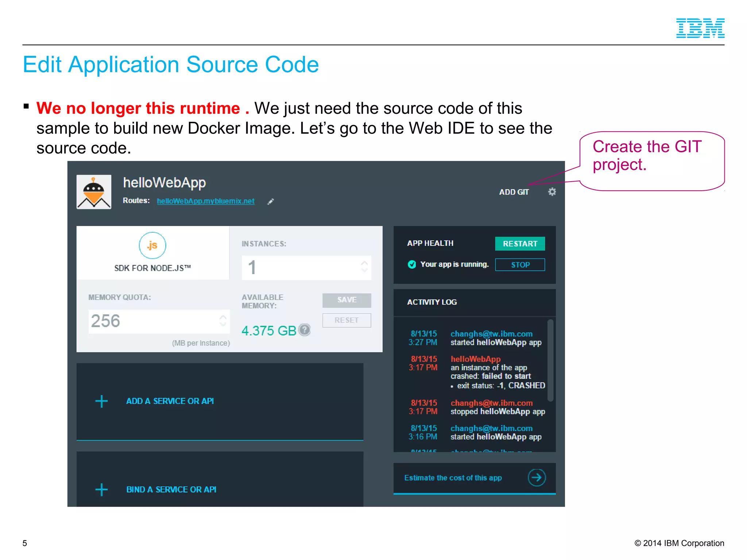Adjust the Memory Quota stepper arrows
The height and width of the screenshot is (560, 747).
[x=223, y=320]
